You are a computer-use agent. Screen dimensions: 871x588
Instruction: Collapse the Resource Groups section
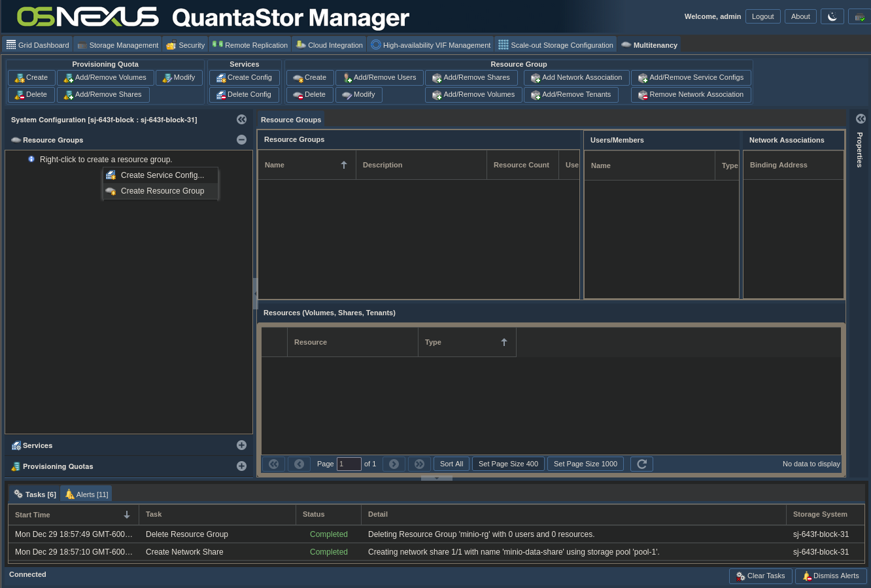[241, 140]
